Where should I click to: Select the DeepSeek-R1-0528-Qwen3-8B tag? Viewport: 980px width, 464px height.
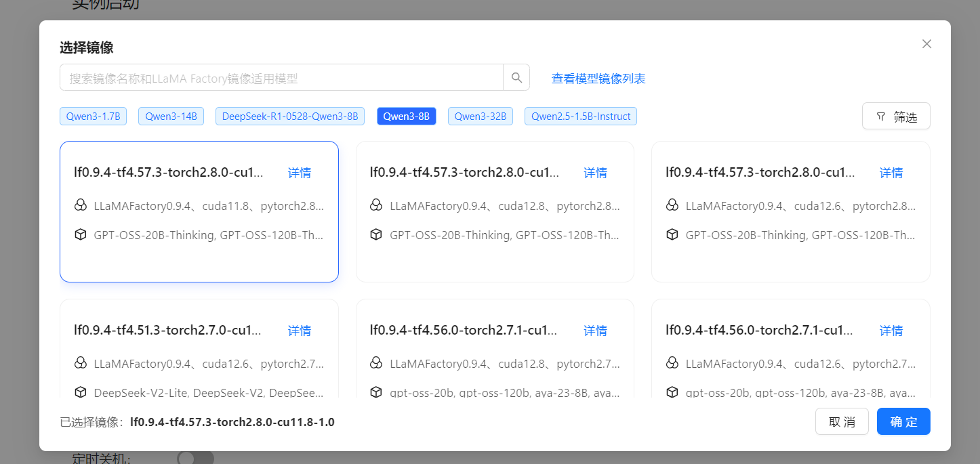click(x=289, y=116)
